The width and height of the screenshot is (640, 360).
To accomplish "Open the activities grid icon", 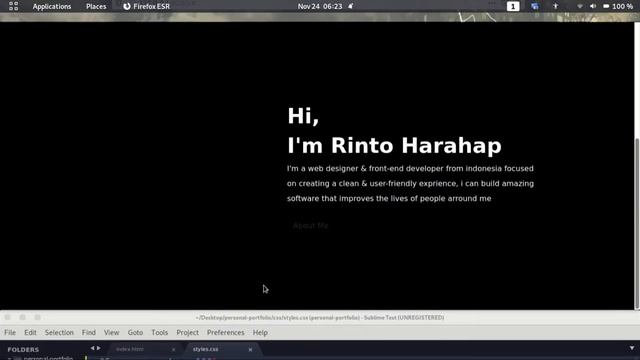I will coord(13,6).
